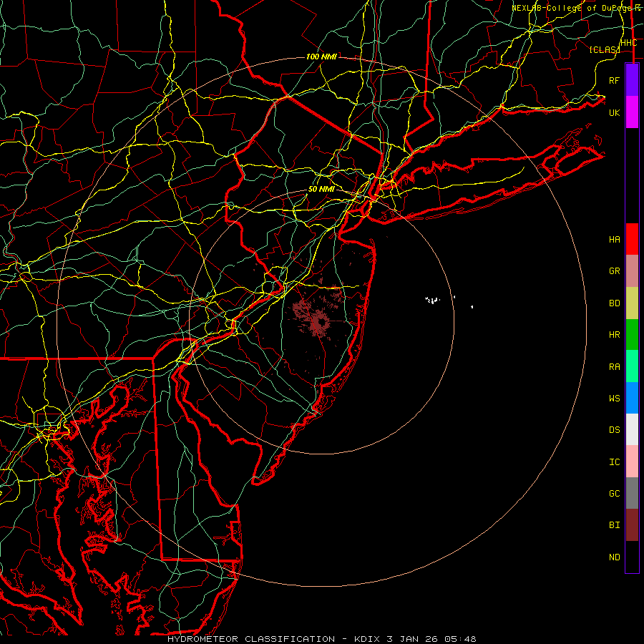This screenshot has width=644, height=644.
Task: Click the ND legend label
Action: tap(615, 557)
